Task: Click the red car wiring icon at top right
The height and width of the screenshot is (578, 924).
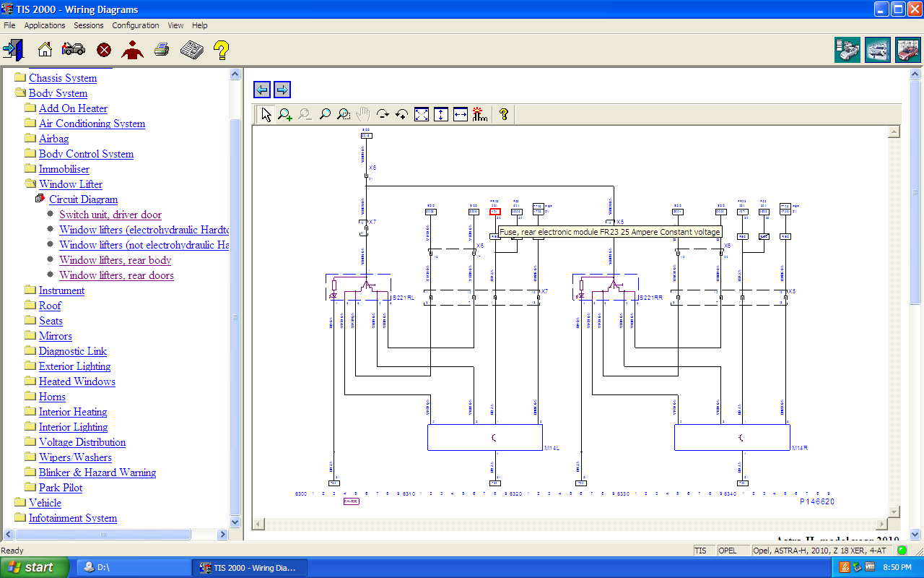Action: coord(908,50)
